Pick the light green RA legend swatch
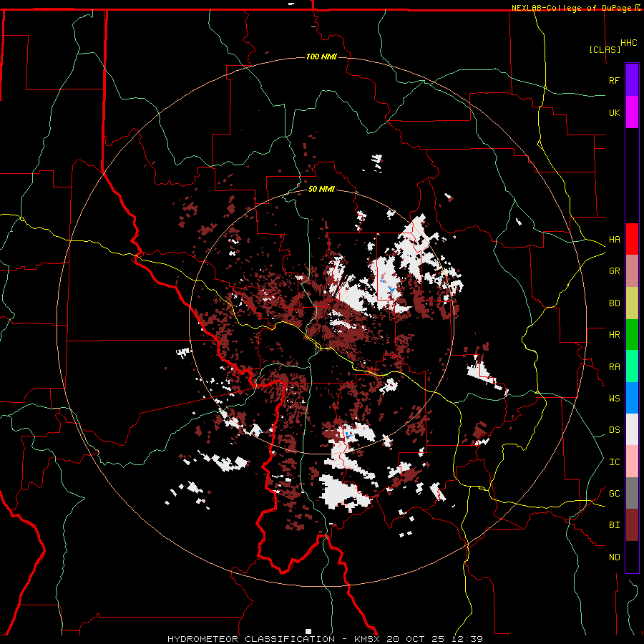This screenshot has width=644, height=644. (632, 366)
